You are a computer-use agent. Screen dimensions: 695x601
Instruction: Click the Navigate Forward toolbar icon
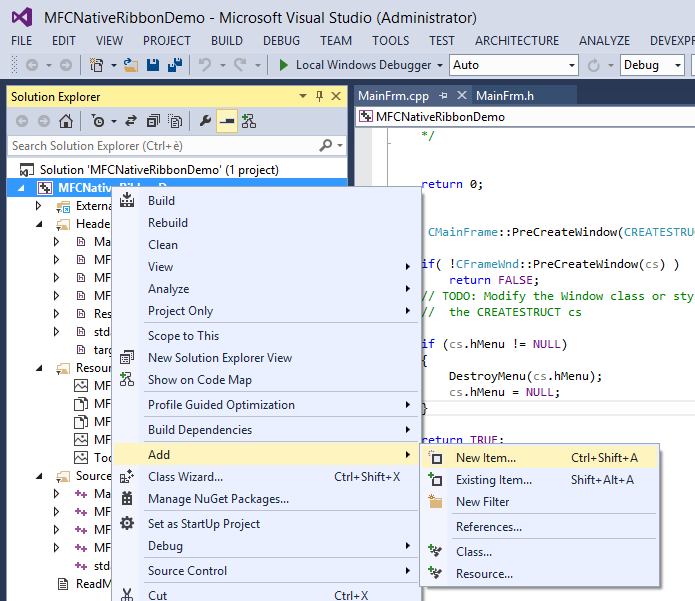click(x=66, y=66)
